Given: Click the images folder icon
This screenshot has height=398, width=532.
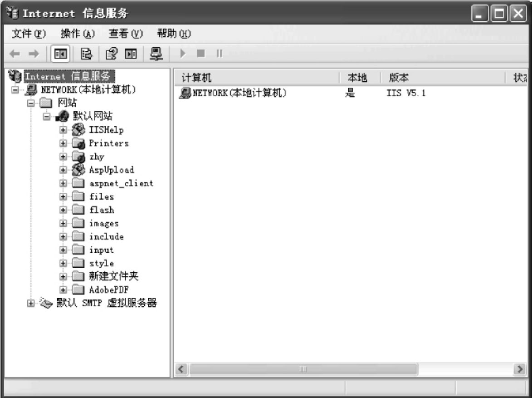Looking at the screenshot, I should point(78,223).
